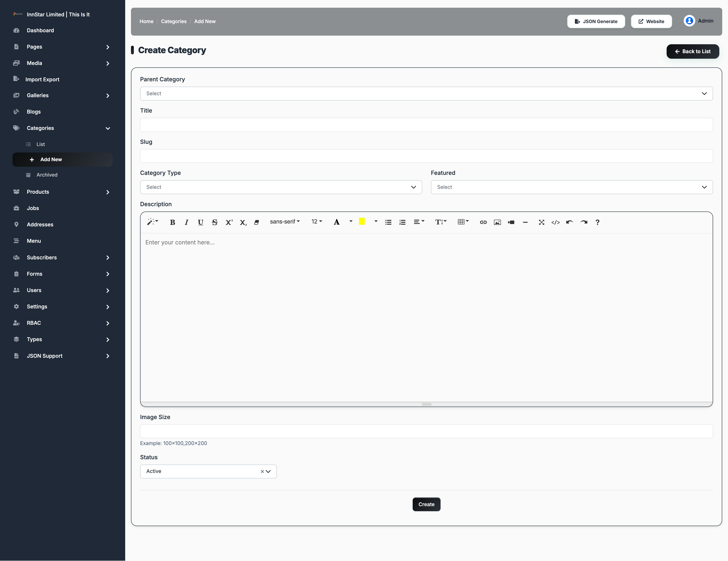Open the sans-serif font family dropdown
Viewport: 728px width, 561px height.
tap(285, 222)
